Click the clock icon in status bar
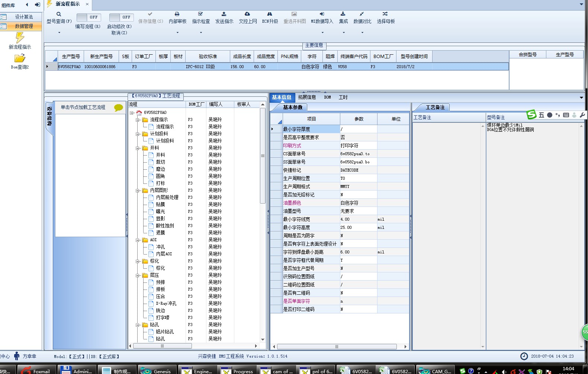 coord(524,356)
